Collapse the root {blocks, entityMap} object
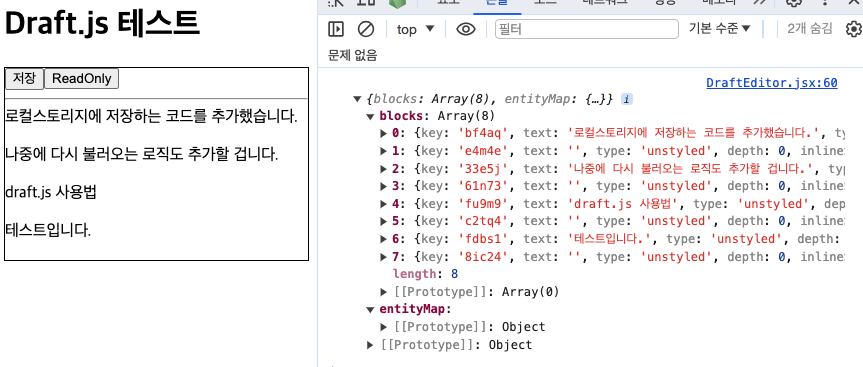Viewport: 863px width, 367px height. point(357,100)
